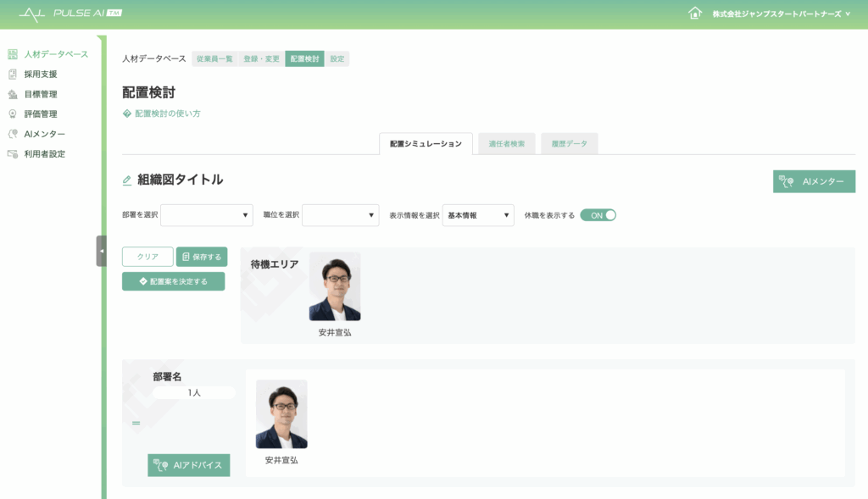Click the 利用者設定 sidebar icon
Viewport: 868px width, 499px height.
[x=13, y=154]
